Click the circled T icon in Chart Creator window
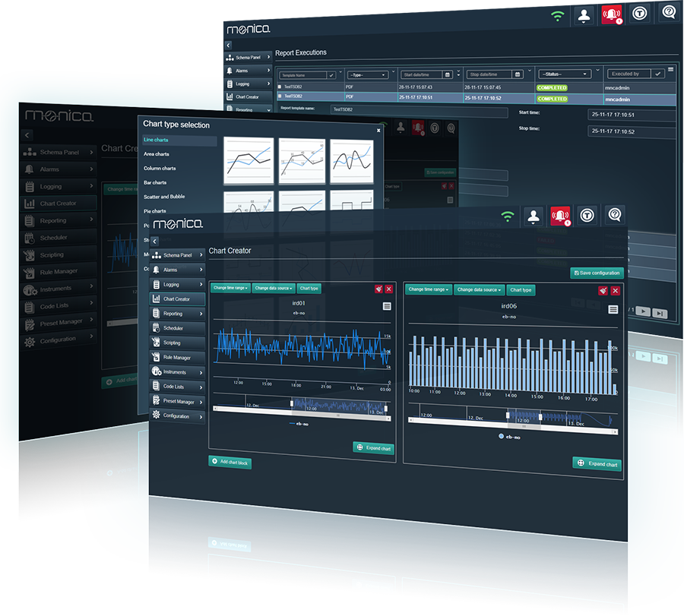This screenshot has height=616, width=684. pos(587,216)
